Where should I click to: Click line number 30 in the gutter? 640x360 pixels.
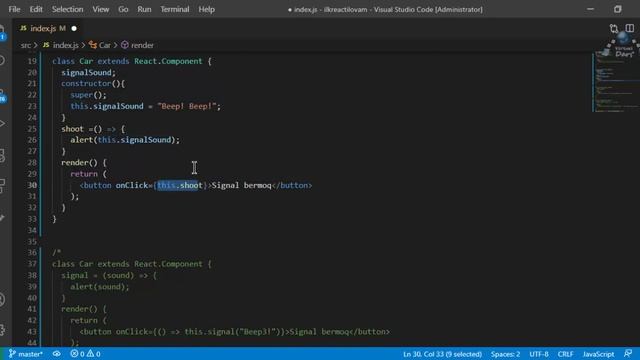[32, 185]
